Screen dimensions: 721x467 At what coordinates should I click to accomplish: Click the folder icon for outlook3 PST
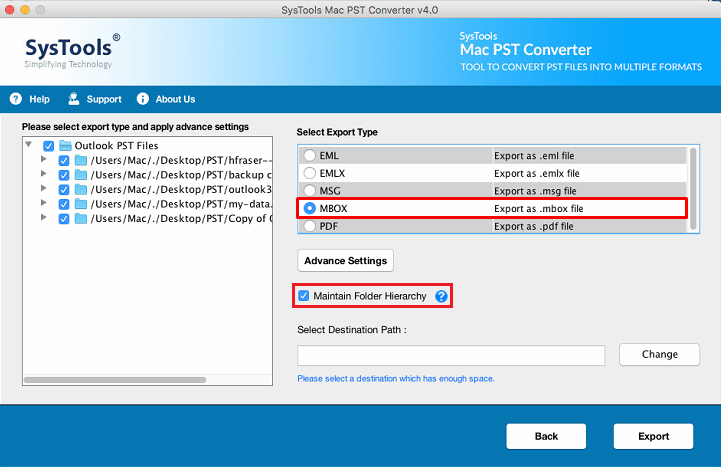(81, 190)
